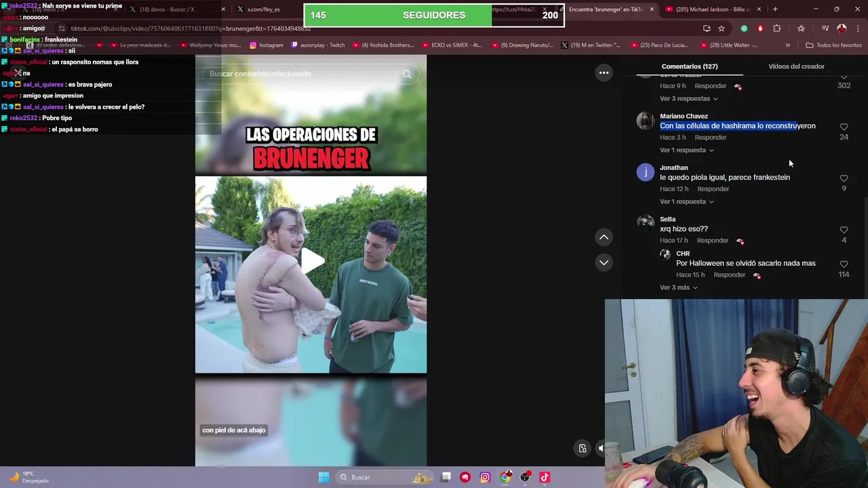
Task: Close the 'Encuentra brunenger' TikTok tab
Action: [x=652, y=9]
